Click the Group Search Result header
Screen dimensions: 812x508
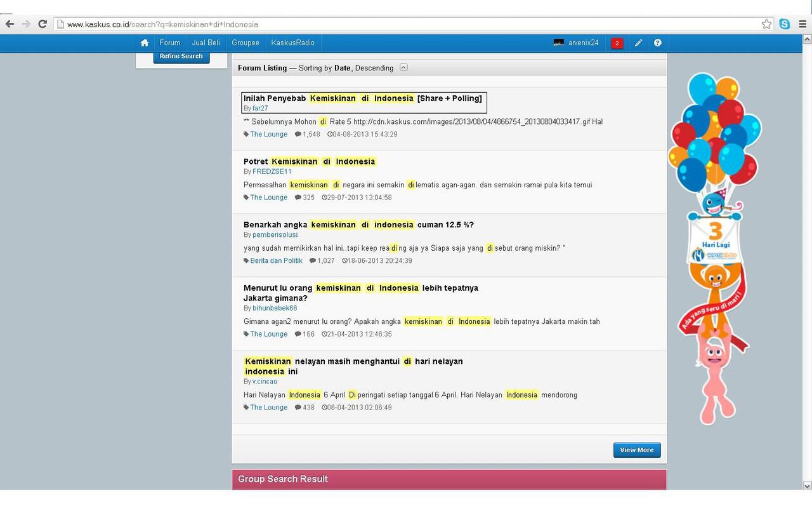[x=449, y=479]
